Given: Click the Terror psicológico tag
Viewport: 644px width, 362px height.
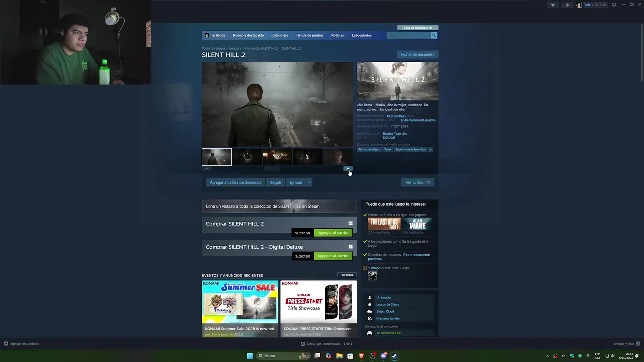Looking at the screenshot, I should coord(369,149).
